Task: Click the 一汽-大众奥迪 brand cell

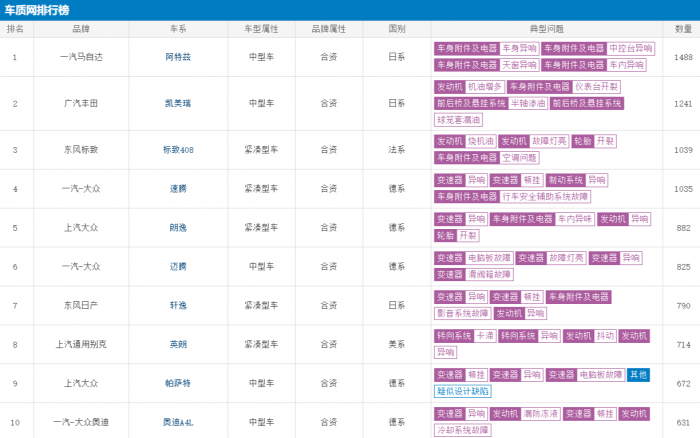Action: point(81,422)
